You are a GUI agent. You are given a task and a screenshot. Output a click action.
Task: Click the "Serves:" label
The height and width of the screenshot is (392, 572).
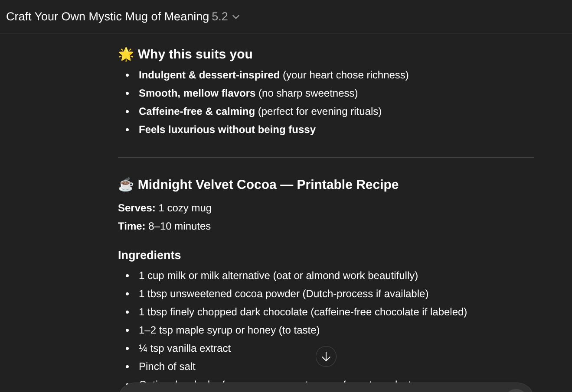pos(137,208)
